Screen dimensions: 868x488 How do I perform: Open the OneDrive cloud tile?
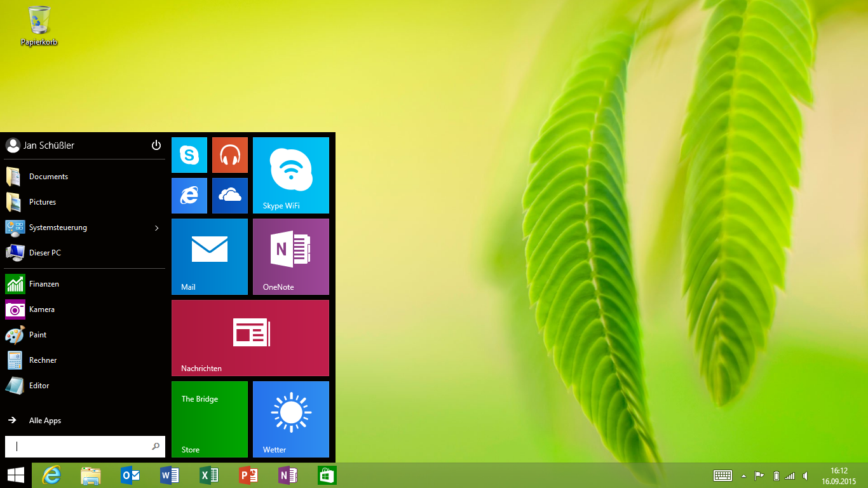(x=230, y=196)
